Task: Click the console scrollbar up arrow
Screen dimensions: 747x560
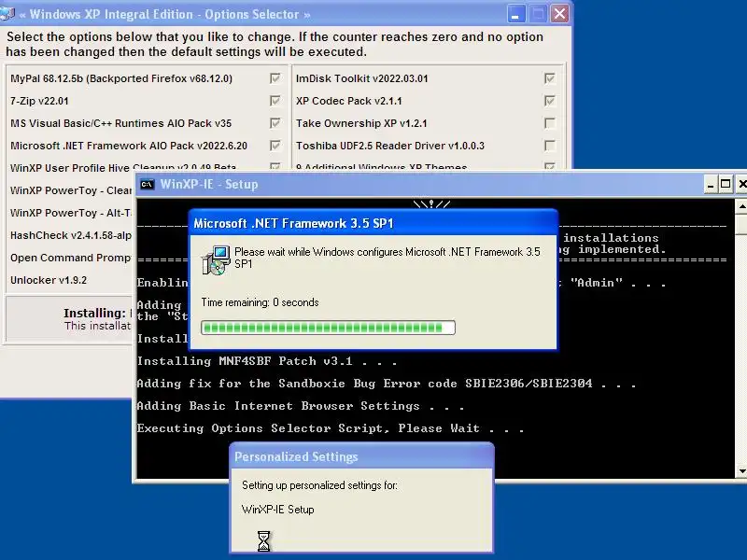Action: coord(741,205)
